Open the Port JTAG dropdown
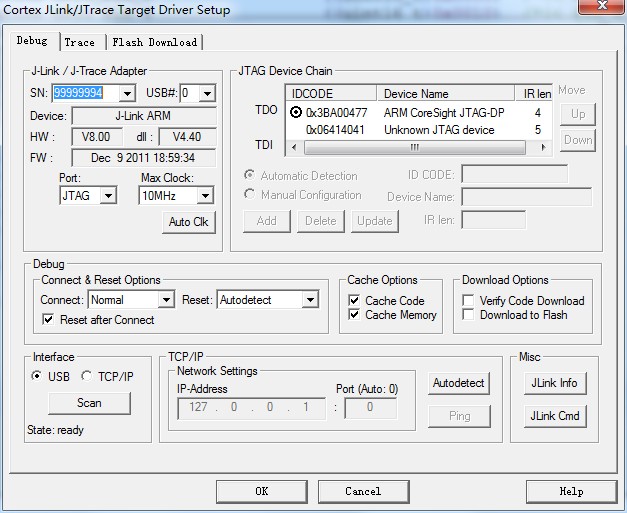The image size is (627, 513). click(x=108, y=196)
